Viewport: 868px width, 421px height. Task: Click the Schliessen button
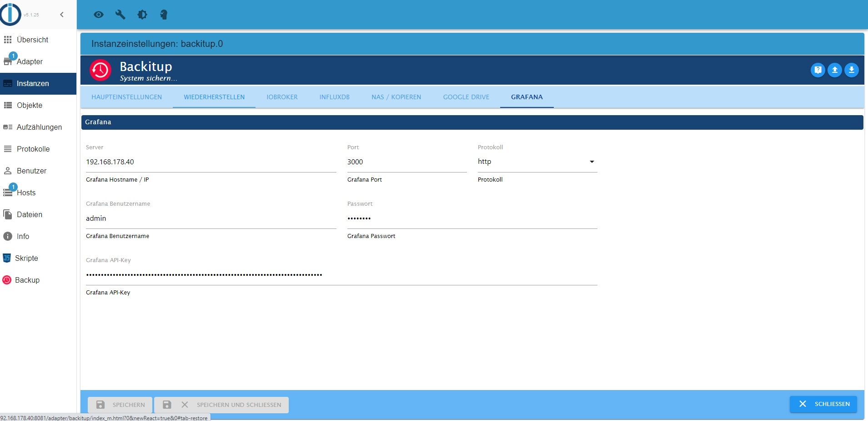[823, 404]
